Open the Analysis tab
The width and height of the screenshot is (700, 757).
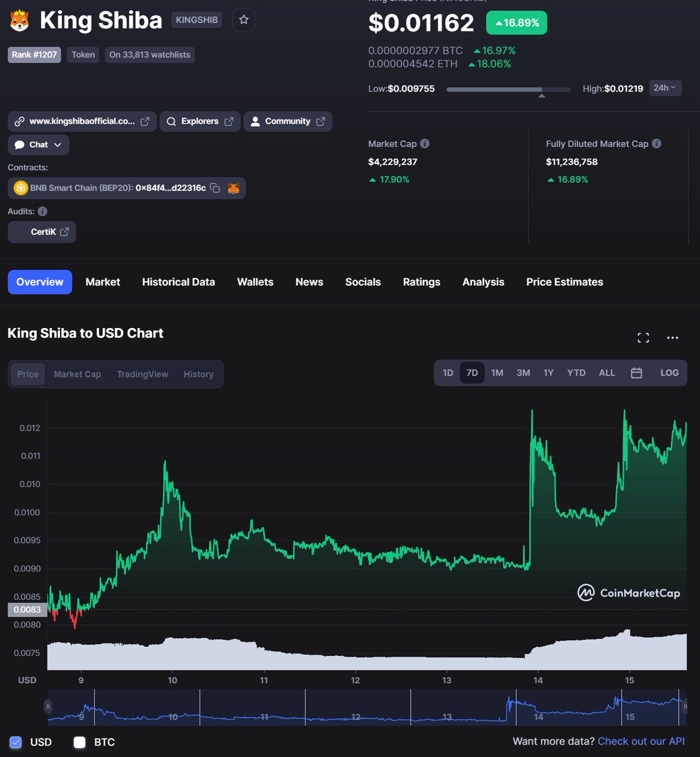(483, 282)
